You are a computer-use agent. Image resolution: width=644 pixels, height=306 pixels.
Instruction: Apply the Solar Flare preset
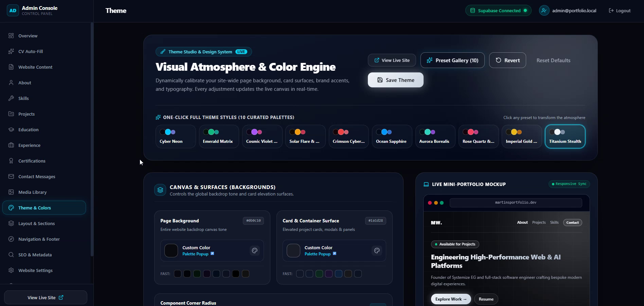(x=306, y=136)
